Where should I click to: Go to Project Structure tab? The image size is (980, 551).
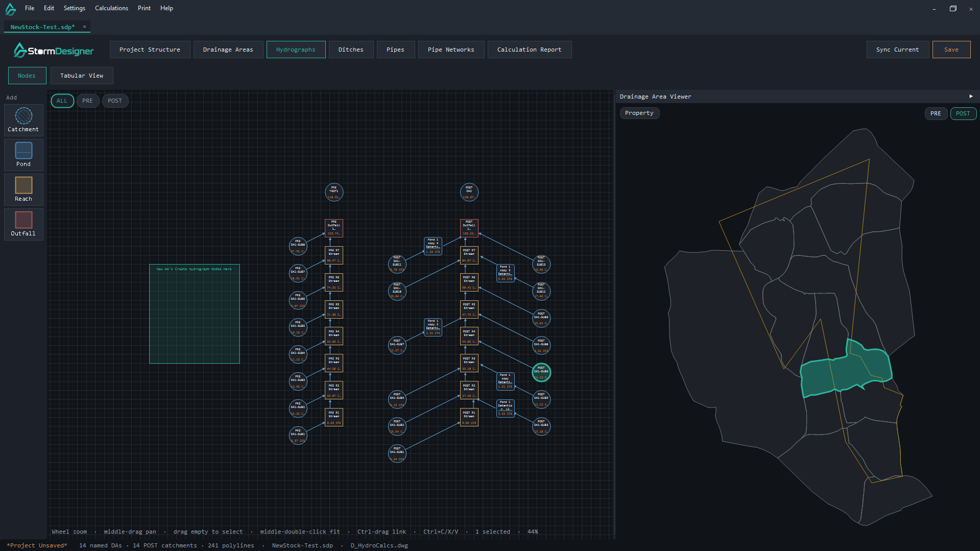(150, 50)
